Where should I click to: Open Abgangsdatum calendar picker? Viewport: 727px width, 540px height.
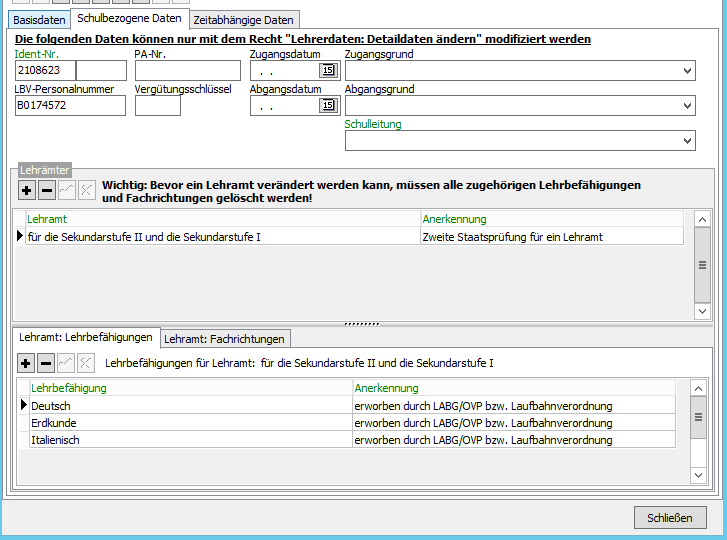click(x=327, y=106)
